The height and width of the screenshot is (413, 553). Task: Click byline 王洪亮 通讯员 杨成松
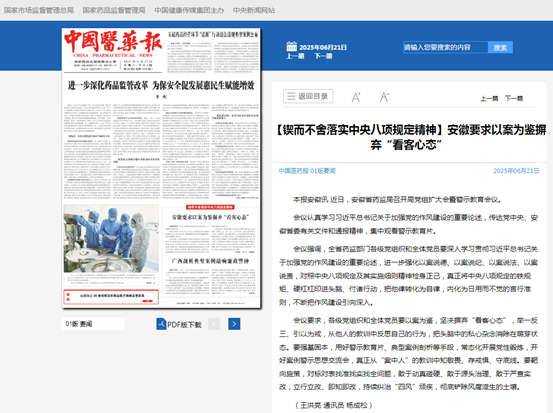(x=334, y=405)
